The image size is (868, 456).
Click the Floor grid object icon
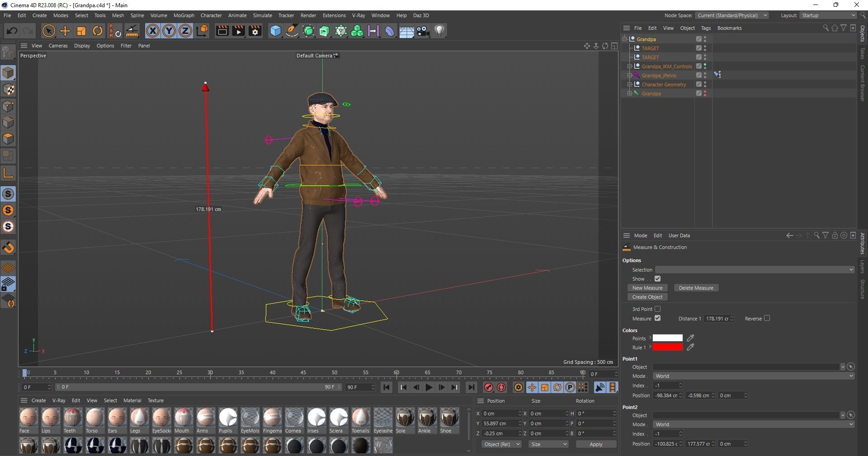pos(406,31)
